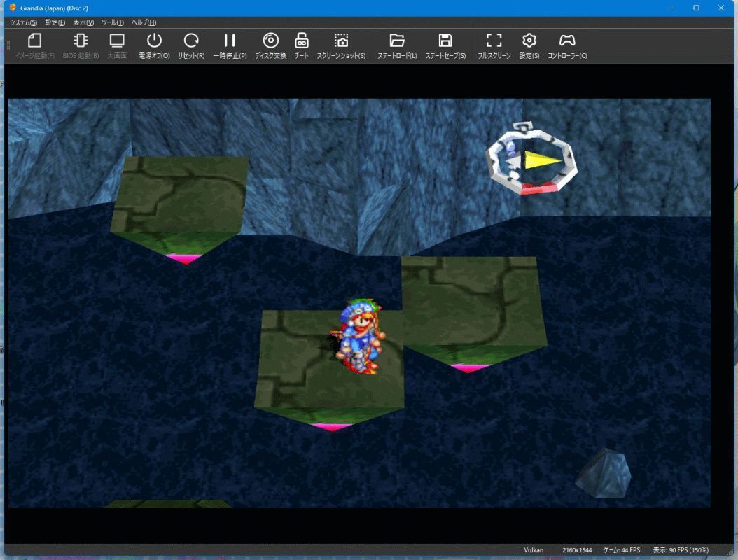Take a screenshot with スクリーンショット(S)

[341, 46]
